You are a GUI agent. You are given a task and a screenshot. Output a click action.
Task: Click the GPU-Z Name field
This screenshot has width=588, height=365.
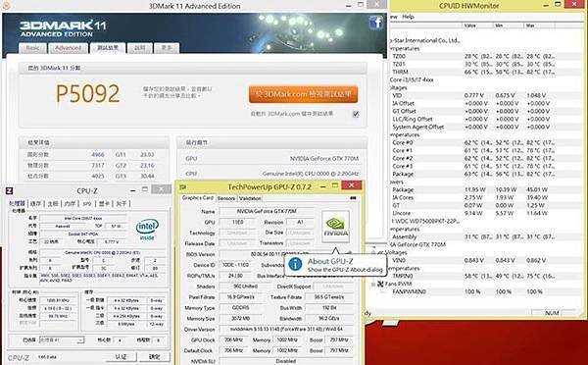267,211
